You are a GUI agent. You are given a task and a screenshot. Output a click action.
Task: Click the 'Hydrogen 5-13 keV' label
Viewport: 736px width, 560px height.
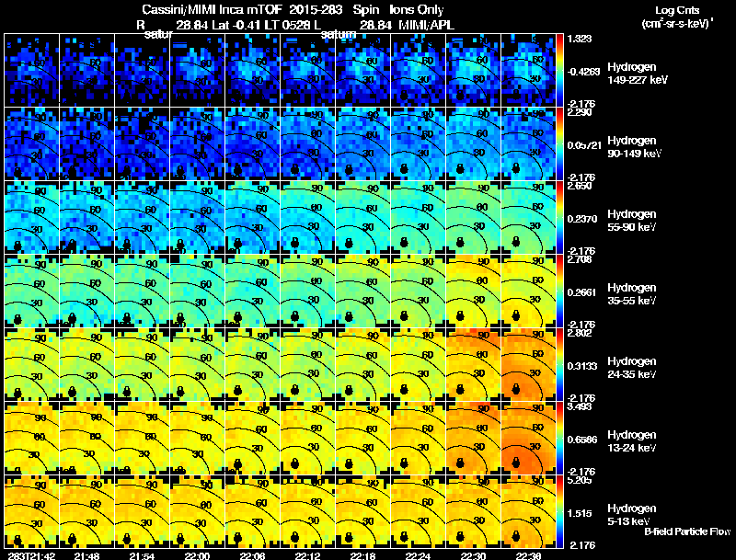[x=631, y=515]
